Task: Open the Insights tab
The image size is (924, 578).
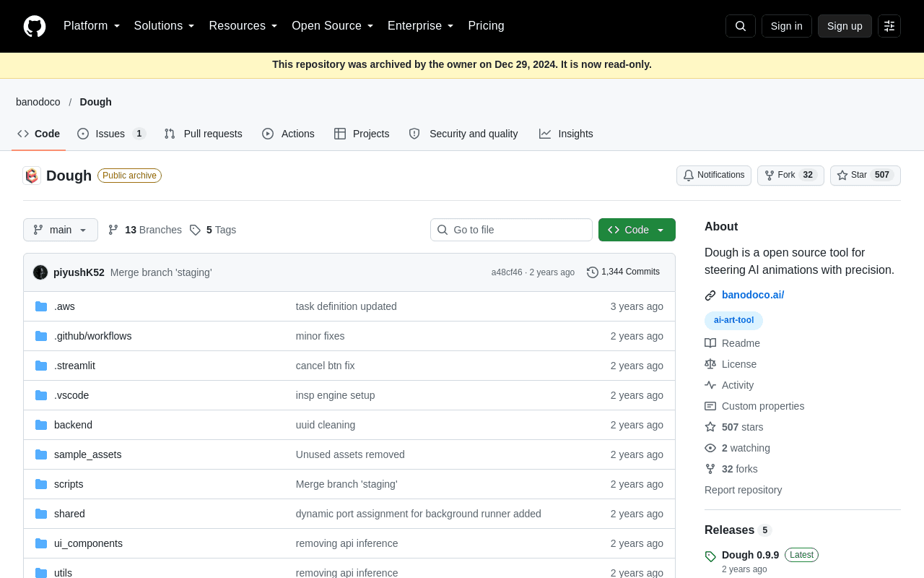Action: click(566, 134)
